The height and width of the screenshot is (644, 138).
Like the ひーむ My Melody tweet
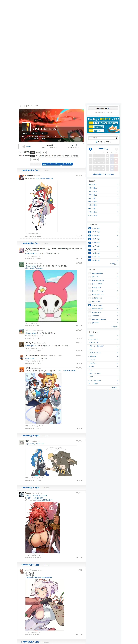click(x=82, y=326)
